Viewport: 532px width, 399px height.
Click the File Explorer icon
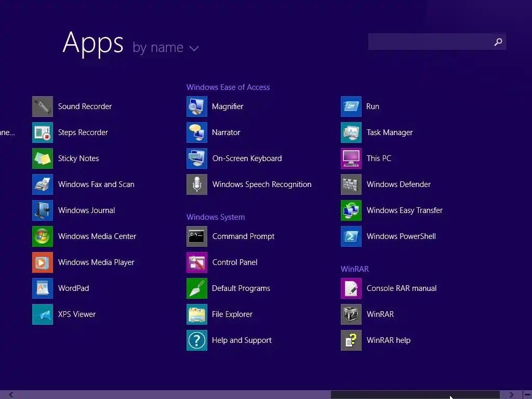(197, 314)
